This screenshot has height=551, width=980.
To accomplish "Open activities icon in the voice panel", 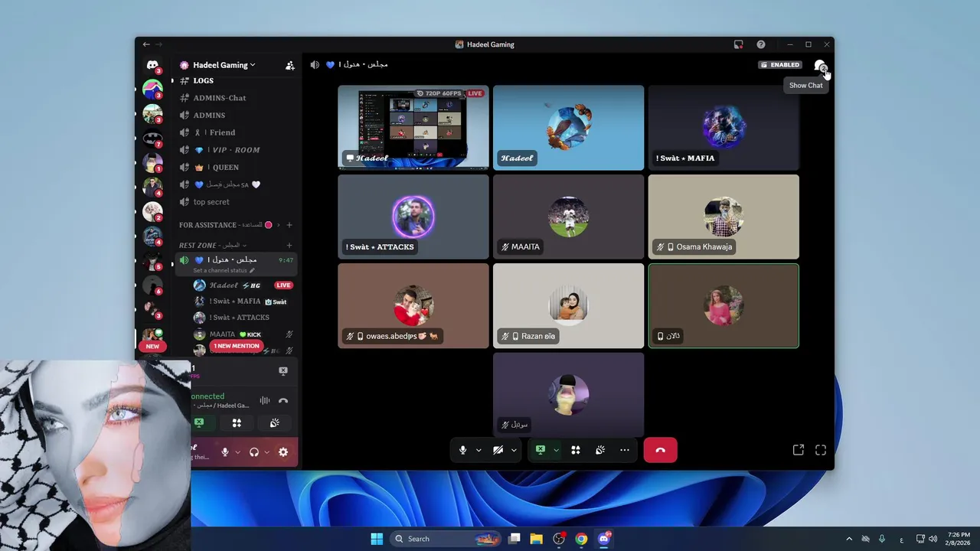I will (x=237, y=422).
